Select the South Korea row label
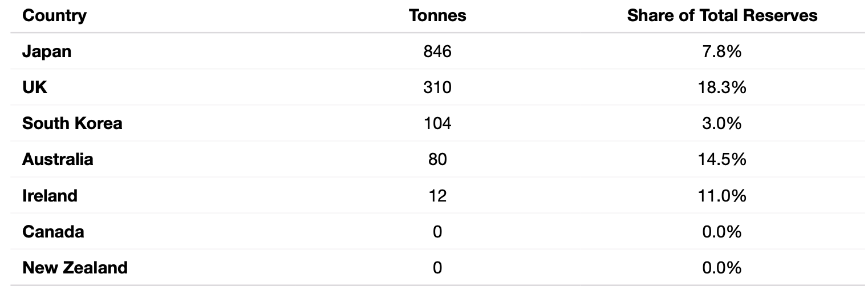This screenshot has width=868, height=290. point(72,123)
